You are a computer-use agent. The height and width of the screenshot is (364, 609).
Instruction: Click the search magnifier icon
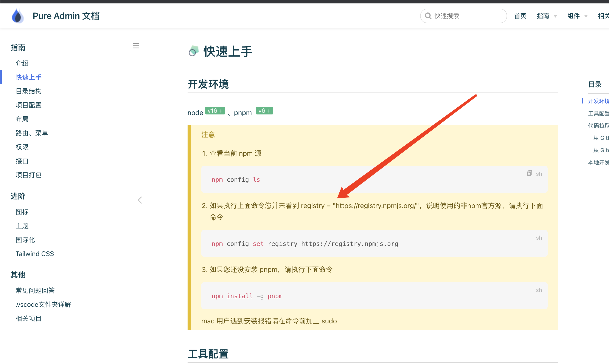coord(428,16)
